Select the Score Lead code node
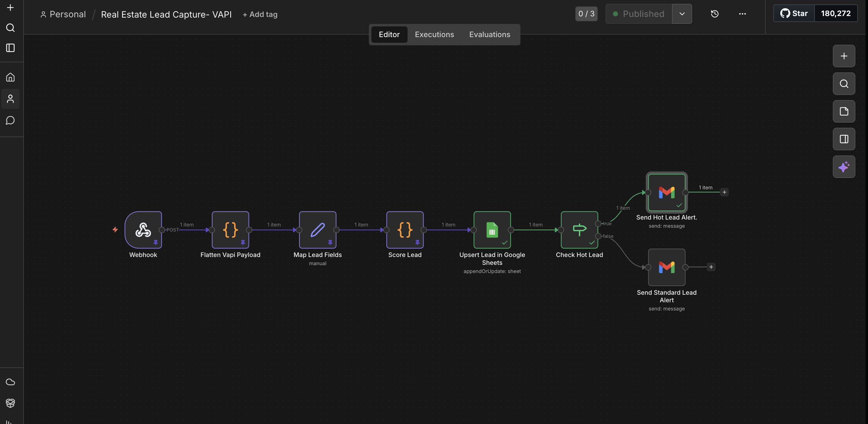The width and height of the screenshot is (868, 424). click(x=405, y=230)
